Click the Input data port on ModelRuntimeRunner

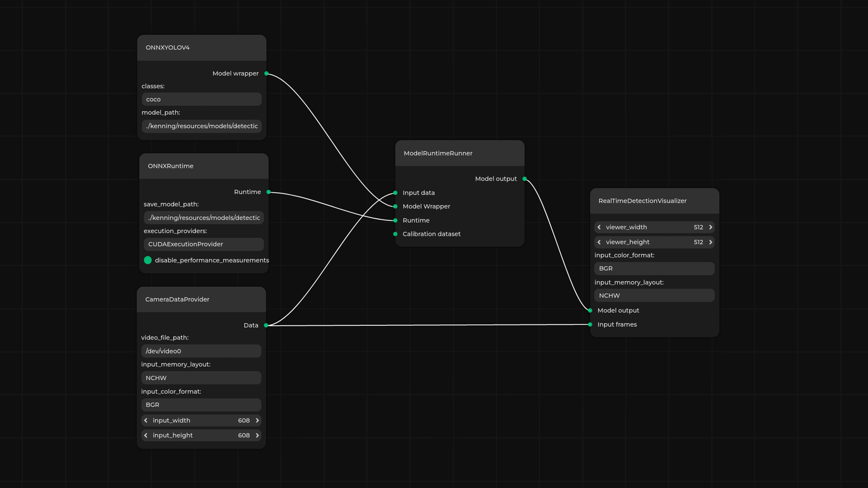395,193
